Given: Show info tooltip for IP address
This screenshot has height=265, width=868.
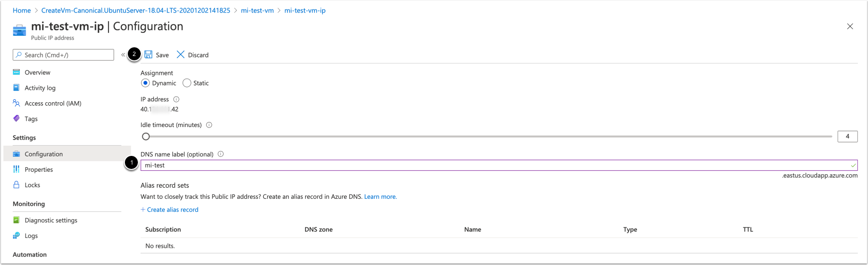Looking at the screenshot, I should click(176, 99).
